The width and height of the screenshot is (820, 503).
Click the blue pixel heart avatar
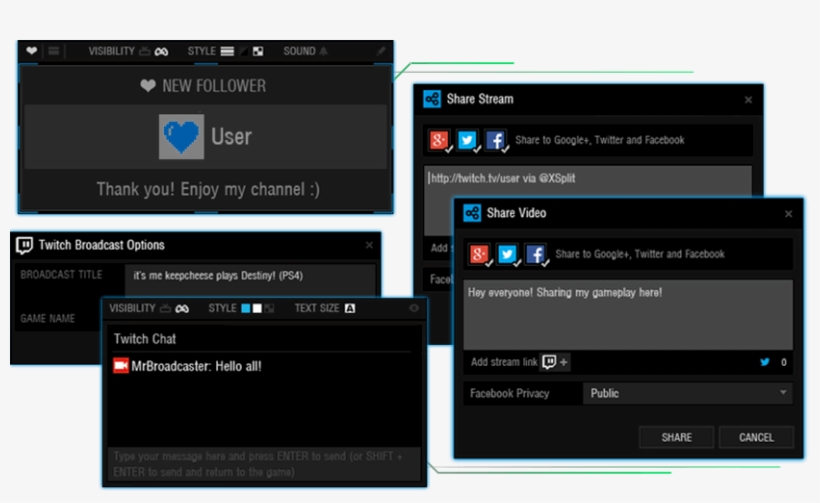point(181,136)
